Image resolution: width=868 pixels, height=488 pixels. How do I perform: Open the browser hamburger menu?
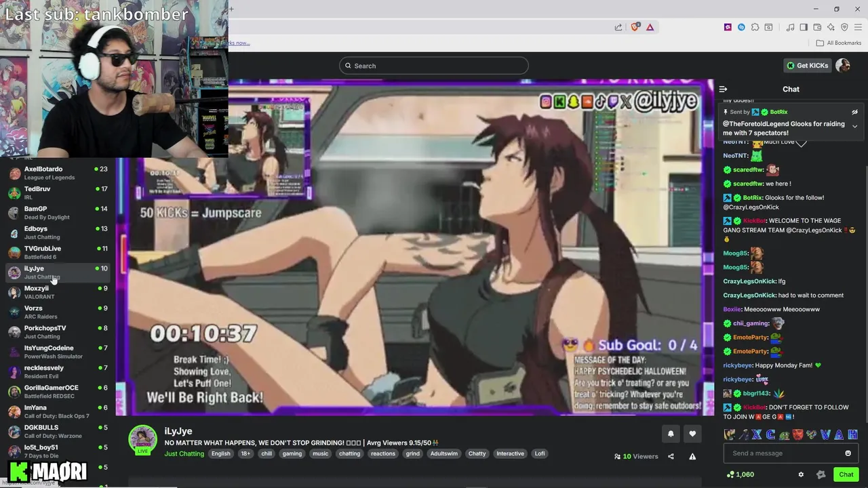(x=858, y=27)
